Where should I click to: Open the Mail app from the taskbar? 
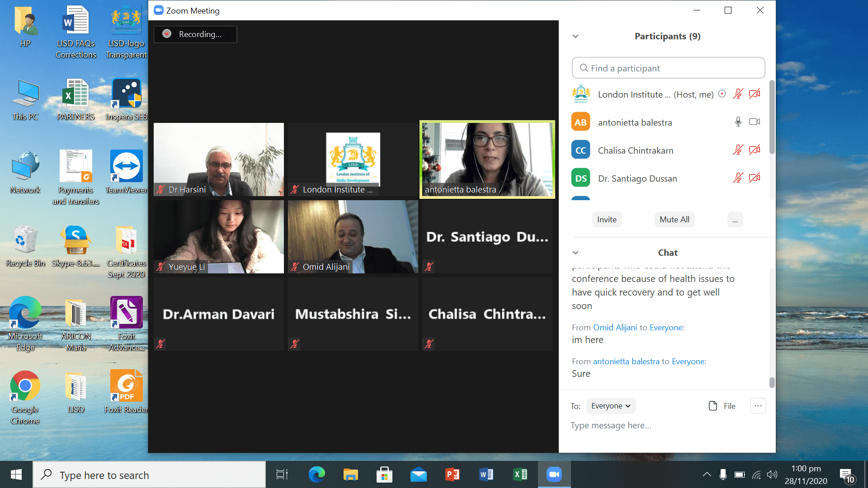click(418, 474)
